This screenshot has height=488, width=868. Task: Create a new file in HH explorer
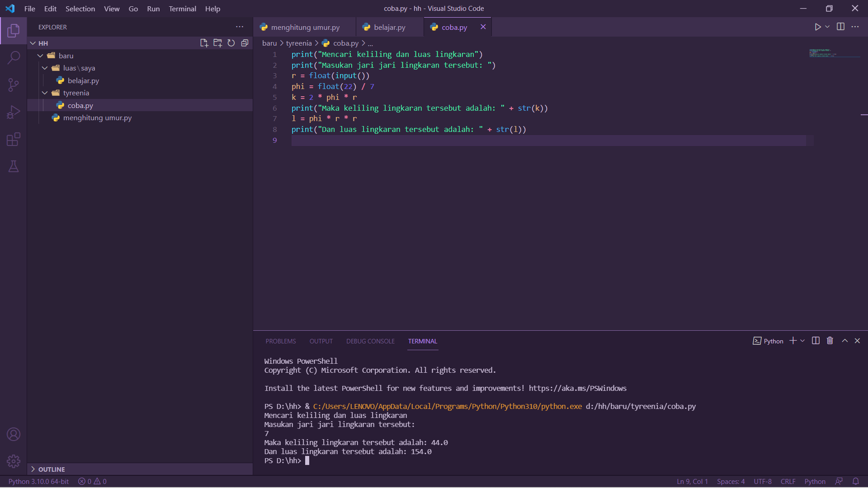tap(204, 43)
